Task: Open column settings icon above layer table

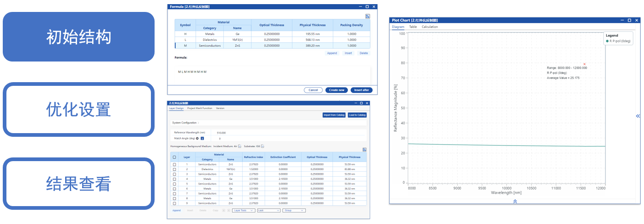Action: 364,149
